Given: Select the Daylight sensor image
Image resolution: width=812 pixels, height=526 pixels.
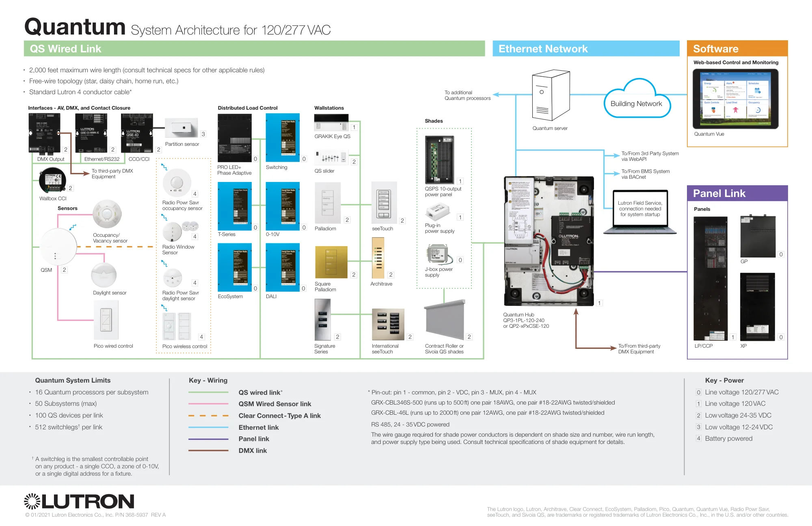Looking at the screenshot, I should tap(104, 275).
